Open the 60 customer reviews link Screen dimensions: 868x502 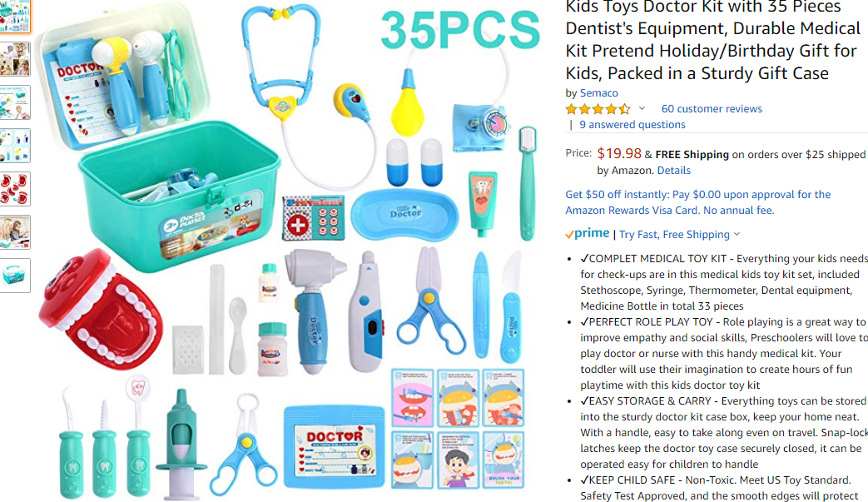pos(712,108)
